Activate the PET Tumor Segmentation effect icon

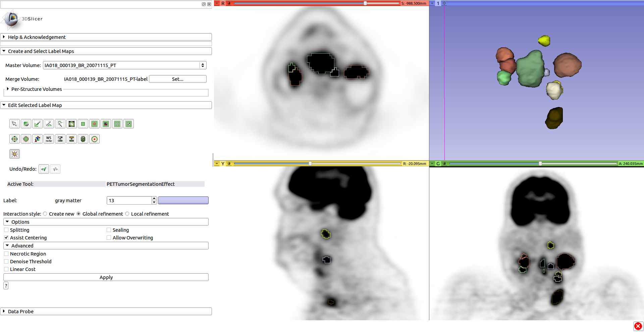click(14, 154)
